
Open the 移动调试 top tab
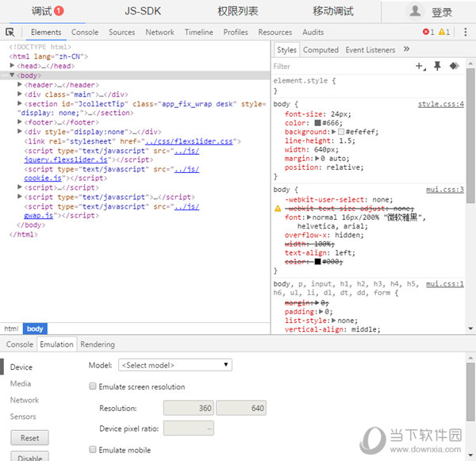[x=333, y=11]
